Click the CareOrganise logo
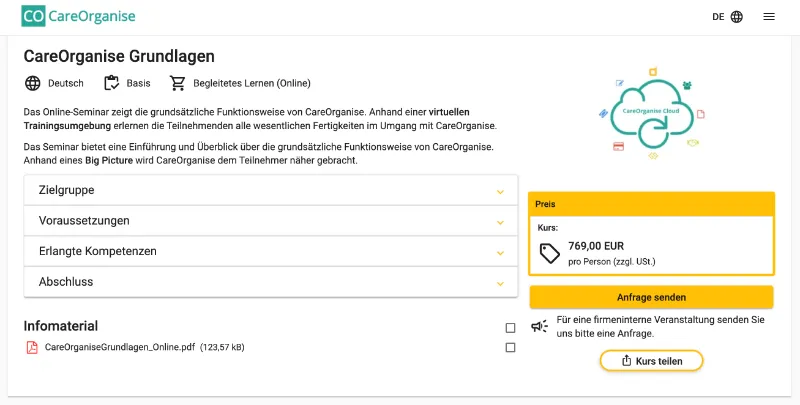 [x=79, y=16]
